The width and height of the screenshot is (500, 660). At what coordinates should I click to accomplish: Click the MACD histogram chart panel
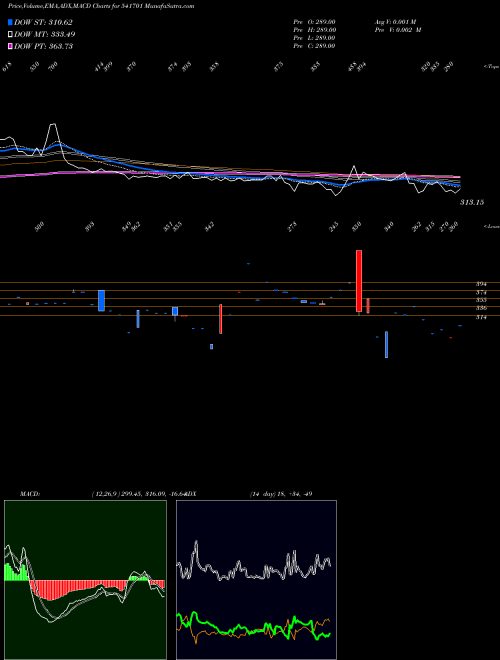(85, 580)
